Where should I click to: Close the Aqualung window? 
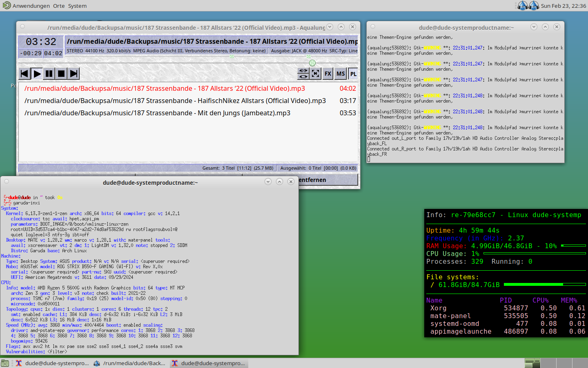pyautogui.click(x=353, y=27)
